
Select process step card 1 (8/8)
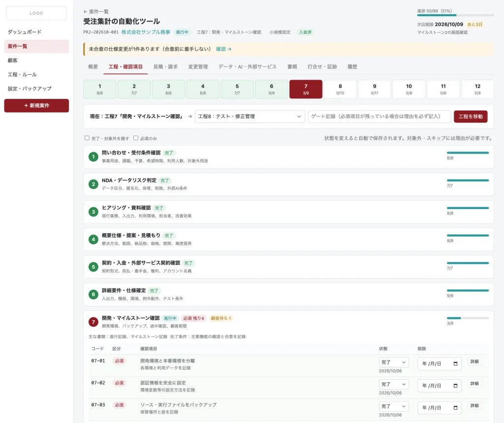click(99, 90)
